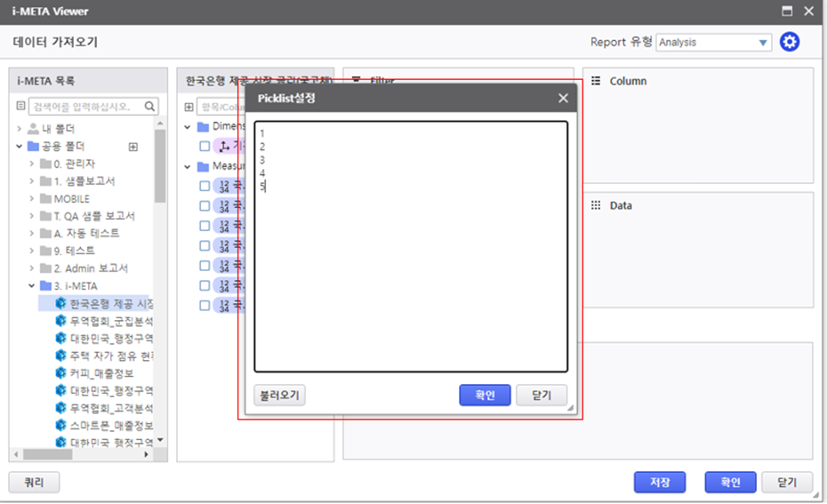Select the 무역협회_군집분석 tree item

[x=111, y=321]
